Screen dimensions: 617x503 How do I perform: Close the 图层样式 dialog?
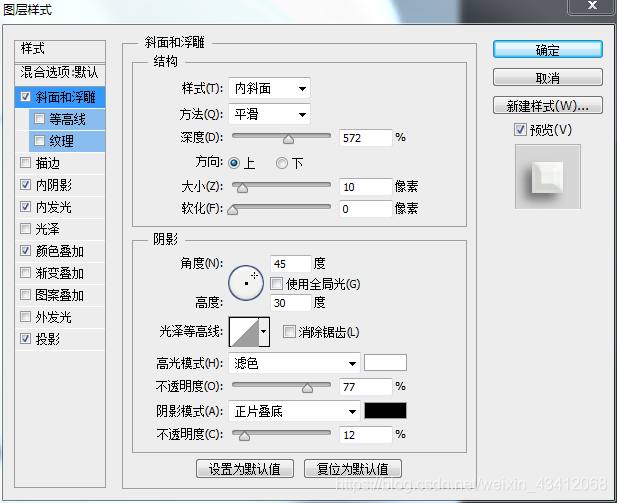[x=592, y=6]
